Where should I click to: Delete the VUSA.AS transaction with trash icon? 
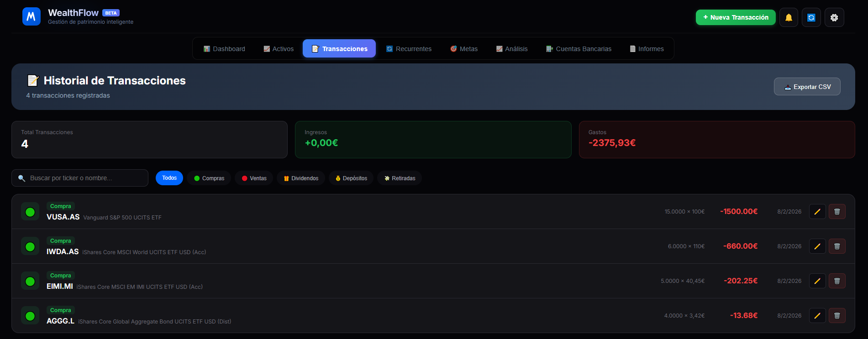837,212
